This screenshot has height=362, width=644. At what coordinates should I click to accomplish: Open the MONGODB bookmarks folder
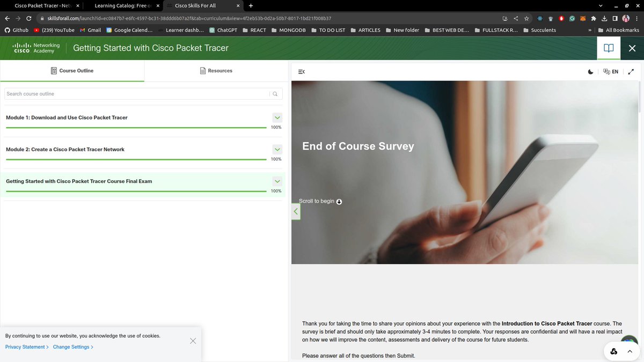point(289,30)
